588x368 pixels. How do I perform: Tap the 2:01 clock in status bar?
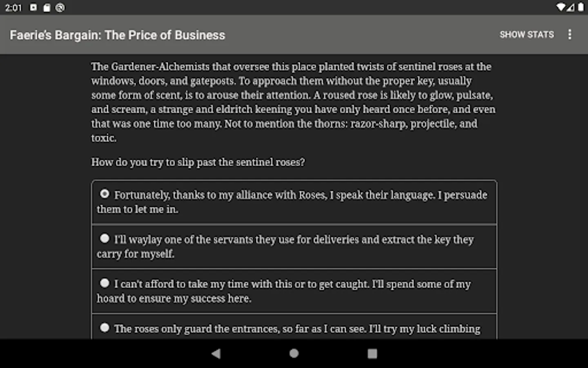coord(13,7)
